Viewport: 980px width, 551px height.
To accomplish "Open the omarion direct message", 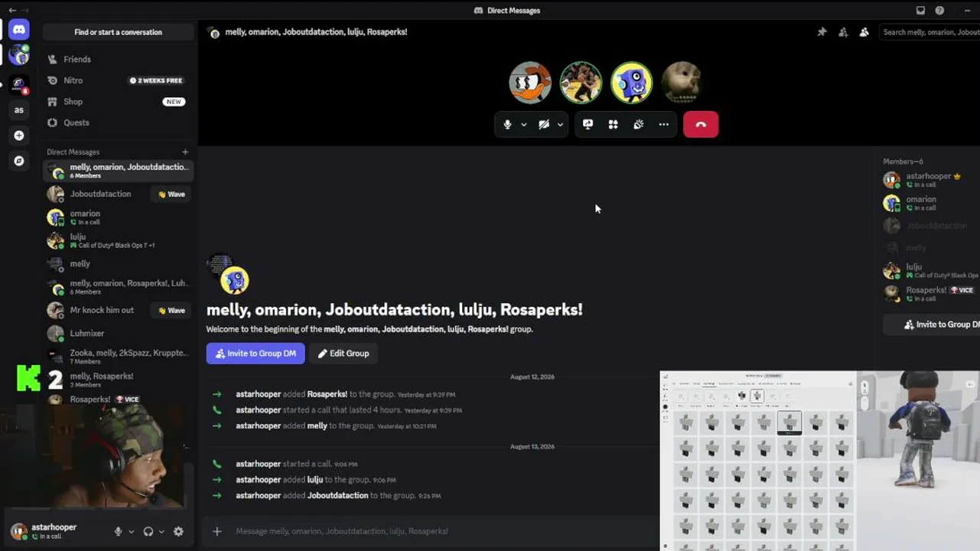I will [118, 217].
